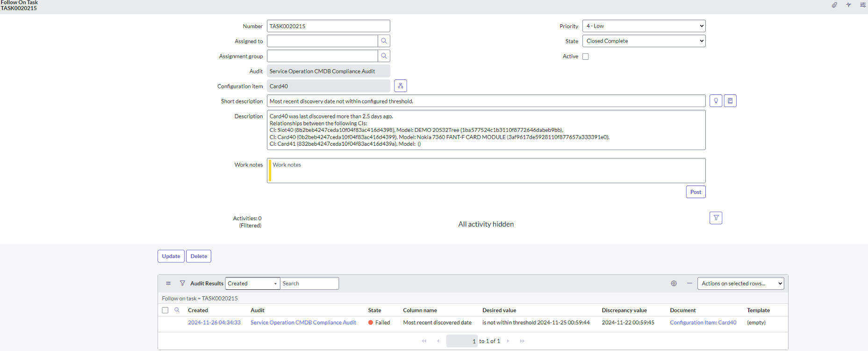Viewport: 868px width, 351px height.
Task: Post the work notes
Action: (696, 192)
